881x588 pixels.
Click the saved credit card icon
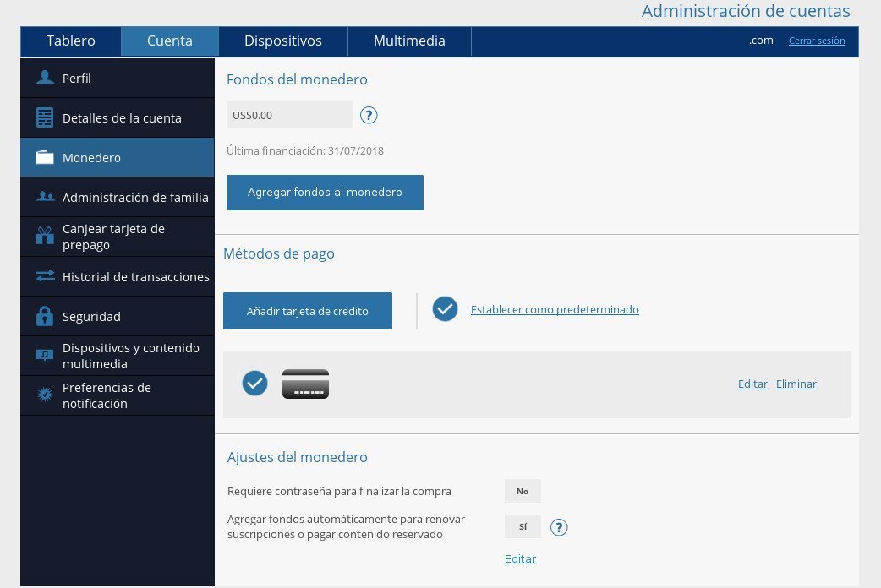point(306,384)
